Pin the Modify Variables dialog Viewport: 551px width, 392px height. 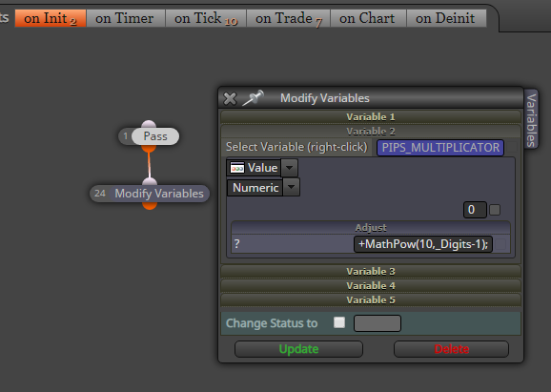[253, 97]
